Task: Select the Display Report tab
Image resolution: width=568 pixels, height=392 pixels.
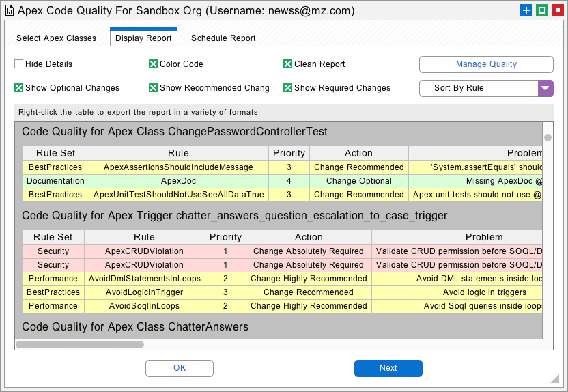Action: (x=143, y=38)
